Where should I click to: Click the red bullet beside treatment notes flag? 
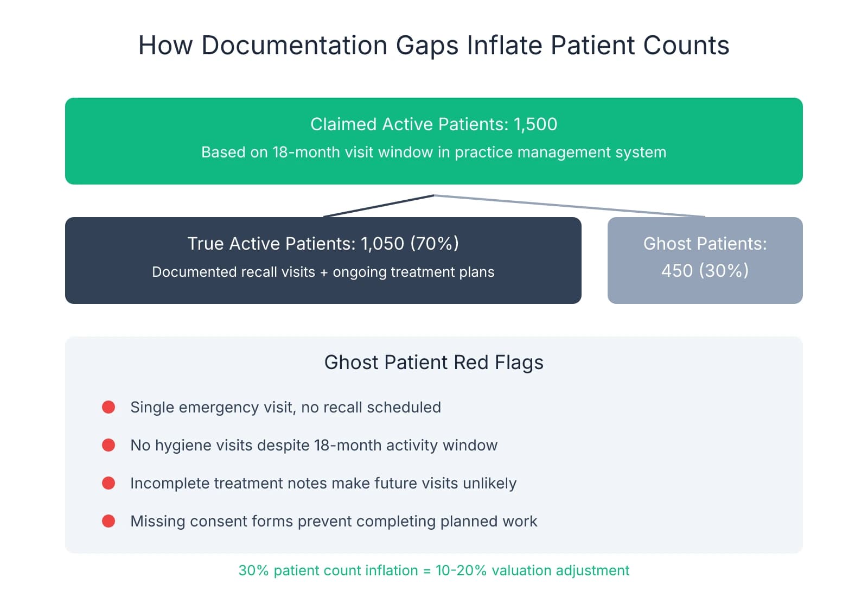tap(109, 483)
